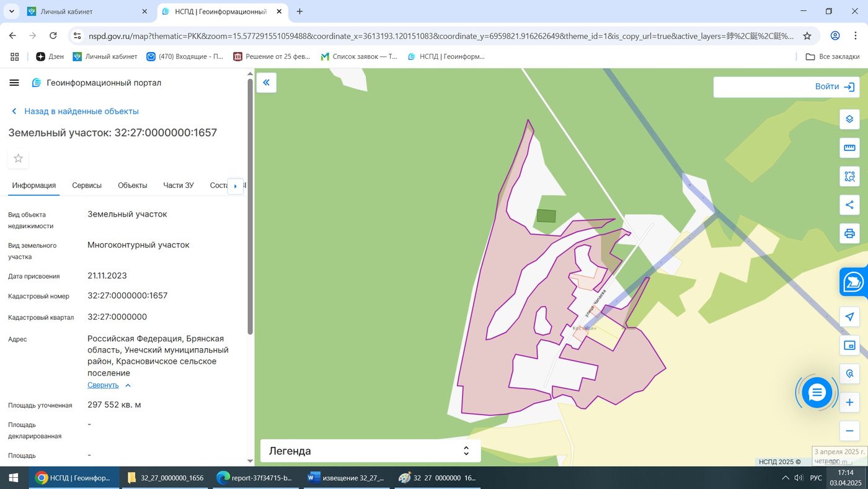Image resolution: width=868 pixels, height=489 pixels.
Task: Close the Личный кабинет browser tab
Action: coord(145,11)
